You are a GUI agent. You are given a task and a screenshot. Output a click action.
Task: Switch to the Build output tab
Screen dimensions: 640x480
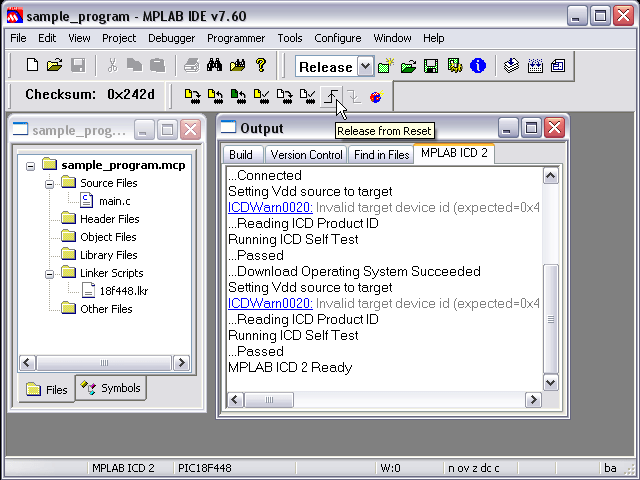tap(241, 155)
